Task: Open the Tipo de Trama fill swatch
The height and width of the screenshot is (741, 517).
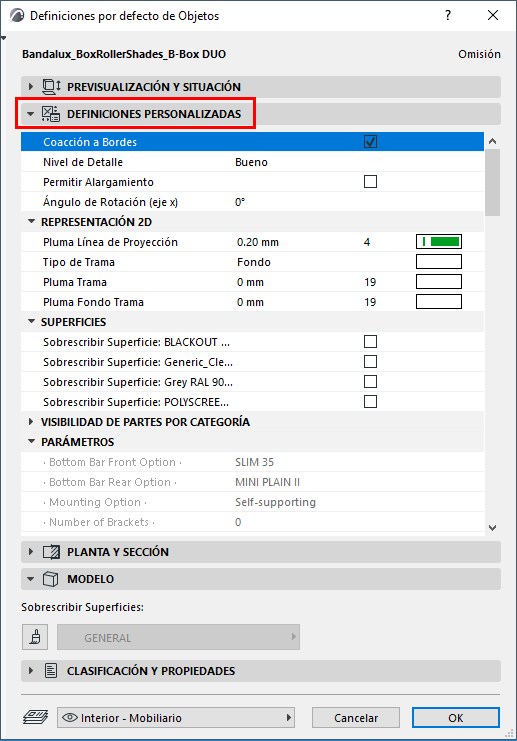Action: click(439, 261)
